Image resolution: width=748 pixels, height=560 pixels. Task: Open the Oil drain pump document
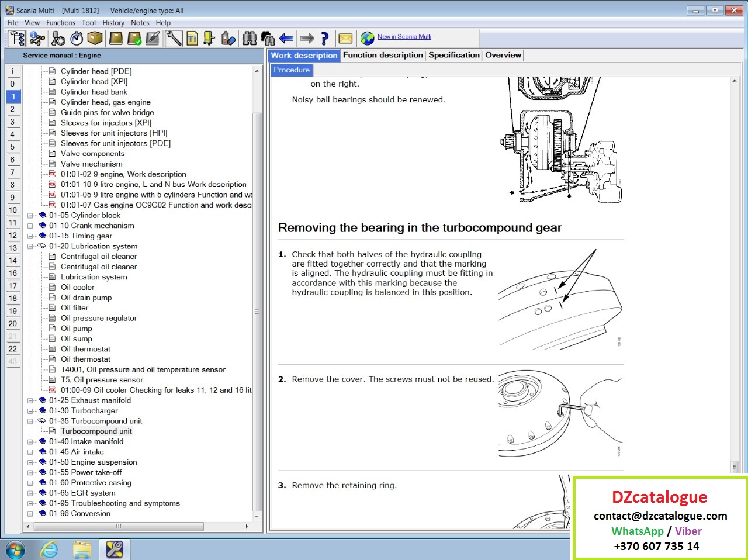[x=86, y=298]
